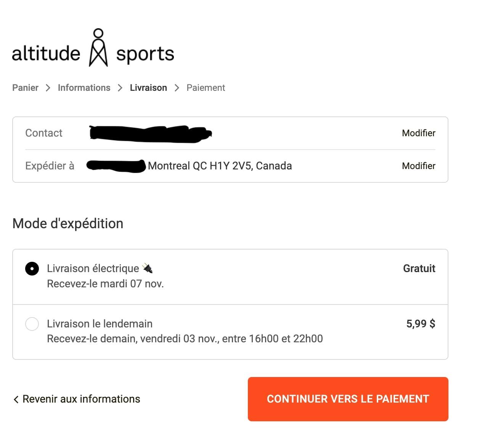Click chevron between Panier and Informations

coord(48,88)
